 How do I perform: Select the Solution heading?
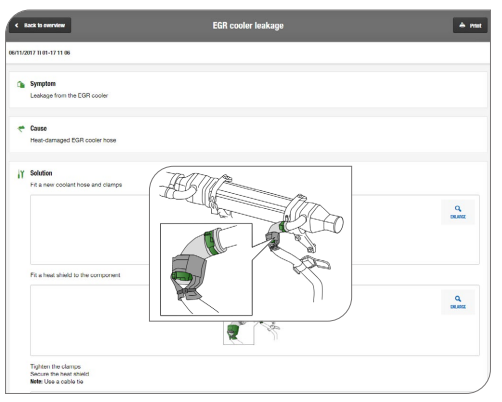[x=41, y=173]
